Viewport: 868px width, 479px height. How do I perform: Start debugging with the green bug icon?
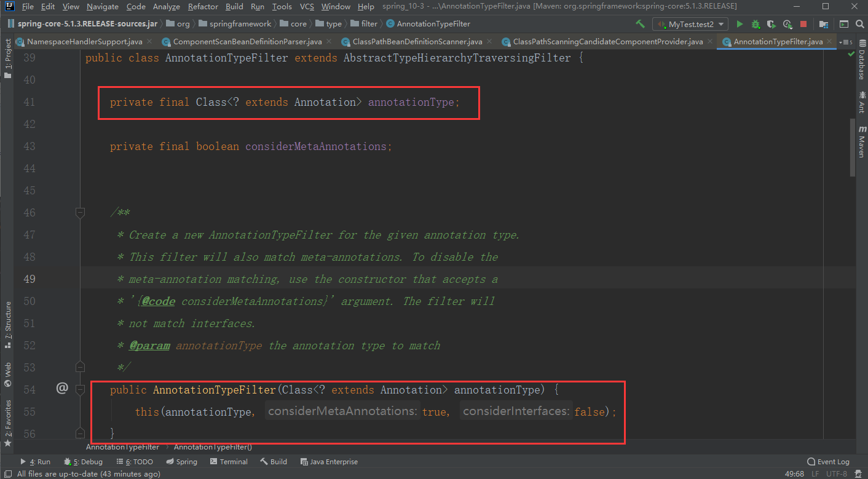point(756,24)
